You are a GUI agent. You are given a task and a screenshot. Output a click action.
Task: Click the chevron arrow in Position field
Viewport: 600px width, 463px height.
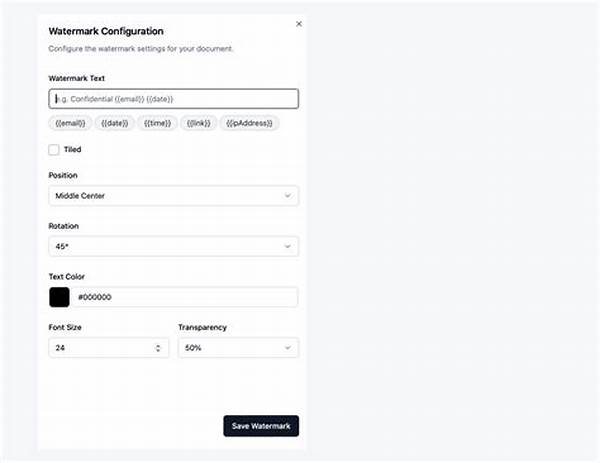click(287, 196)
